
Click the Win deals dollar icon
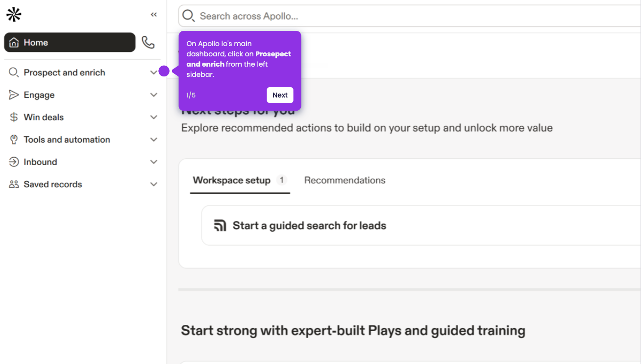[14, 117]
